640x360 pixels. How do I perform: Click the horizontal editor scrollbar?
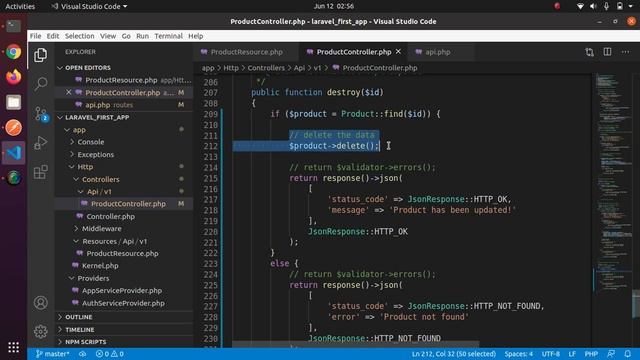(x=355, y=345)
